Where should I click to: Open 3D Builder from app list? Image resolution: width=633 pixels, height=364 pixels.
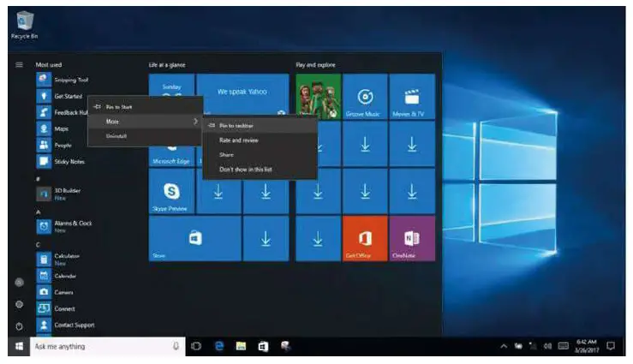click(59, 194)
